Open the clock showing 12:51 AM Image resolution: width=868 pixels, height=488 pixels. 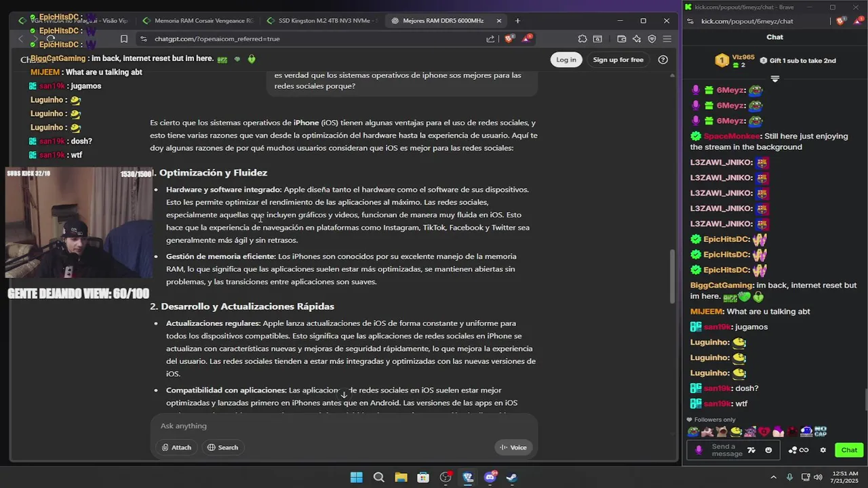845,477
